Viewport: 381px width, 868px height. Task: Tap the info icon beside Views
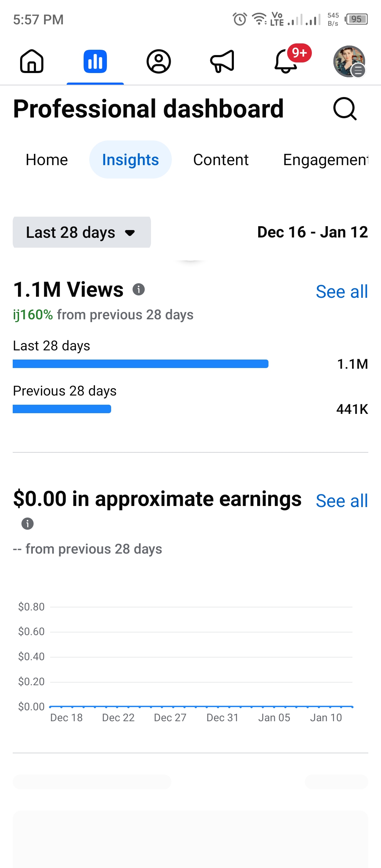[139, 289]
